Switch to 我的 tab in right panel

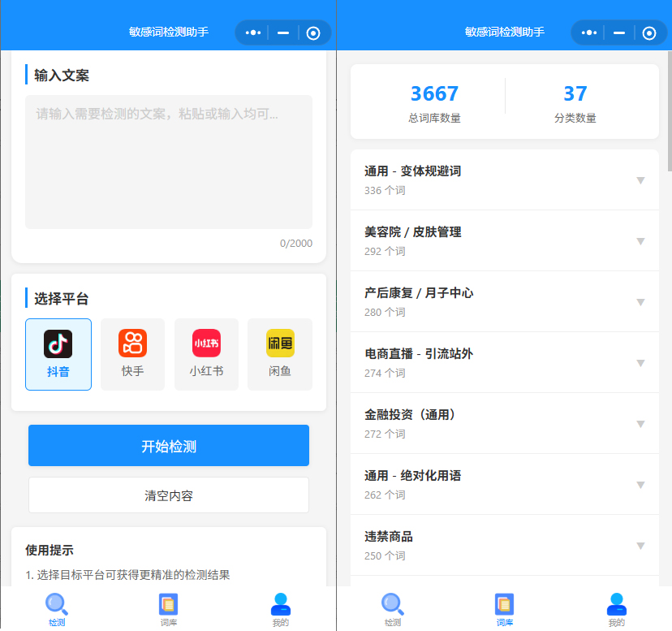pyautogui.click(x=616, y=609)
